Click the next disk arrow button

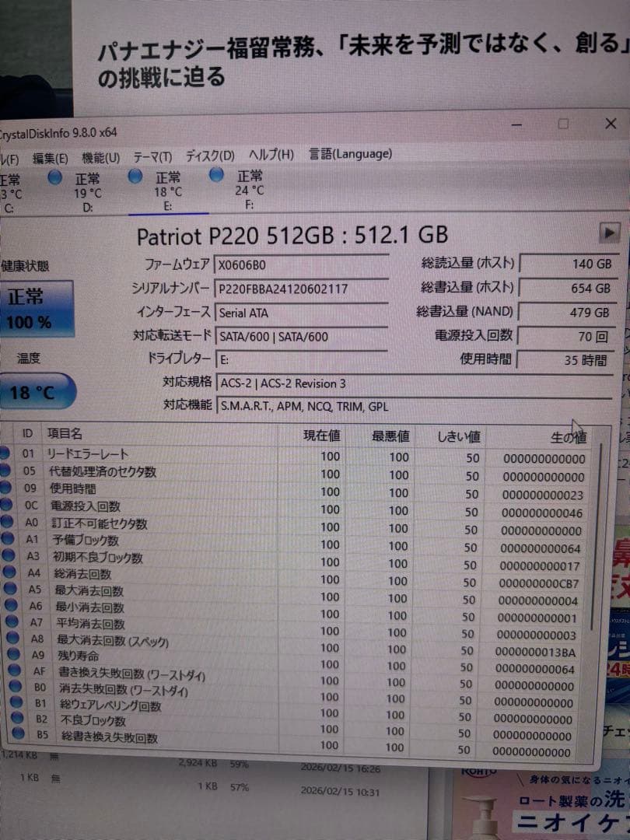pos(609,233)
